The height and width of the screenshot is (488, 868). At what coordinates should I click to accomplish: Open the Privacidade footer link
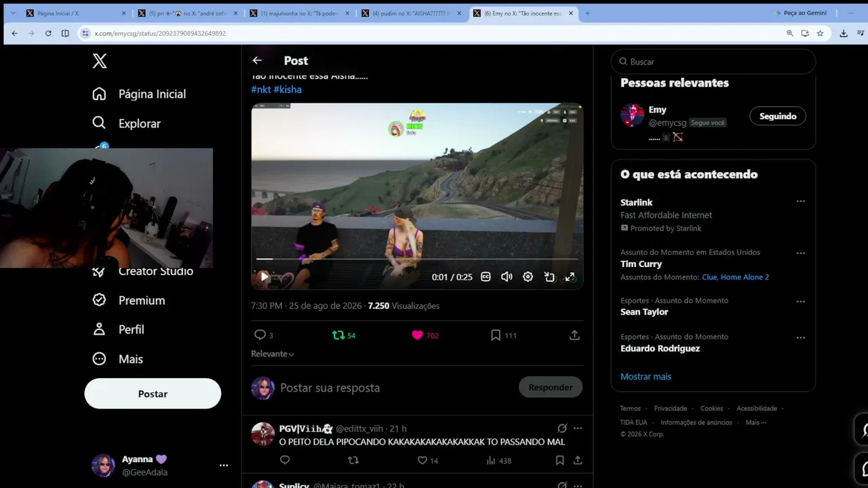(670, 409)
